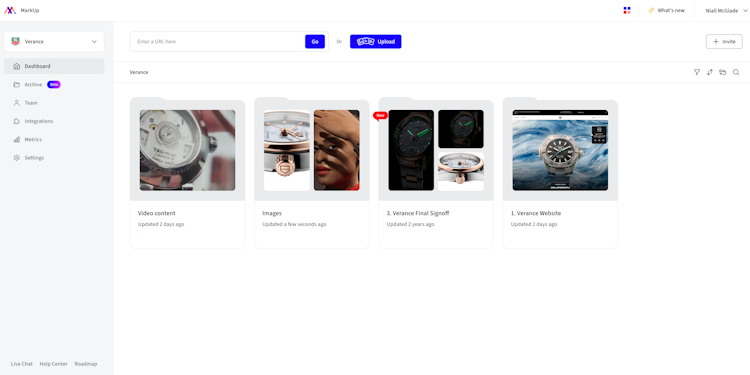750x375 pixels.
Task: Click the Go button
Action: click(x=315, y=42)
